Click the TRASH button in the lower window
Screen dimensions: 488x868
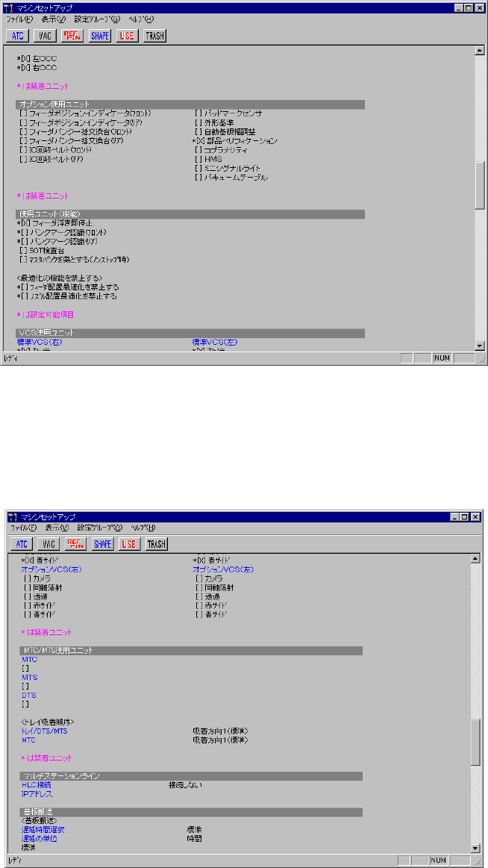(x=157, y=544)
